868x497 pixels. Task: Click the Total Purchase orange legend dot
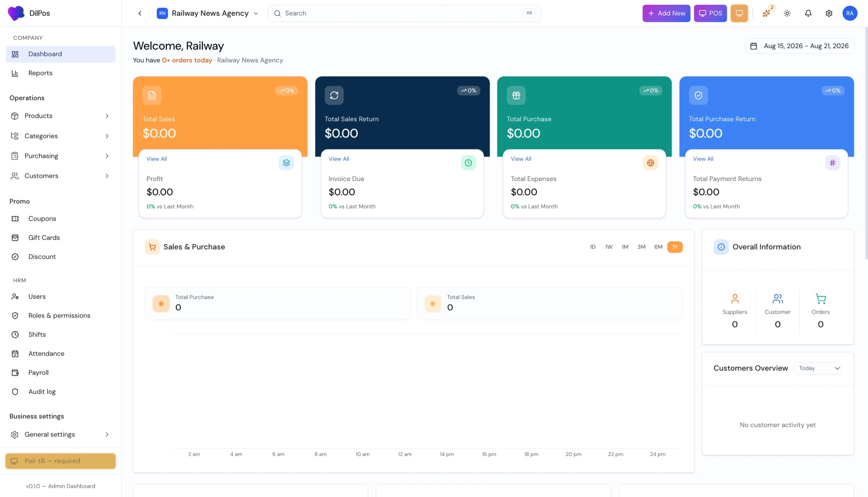pyautogui.click(x=161, y=304)
